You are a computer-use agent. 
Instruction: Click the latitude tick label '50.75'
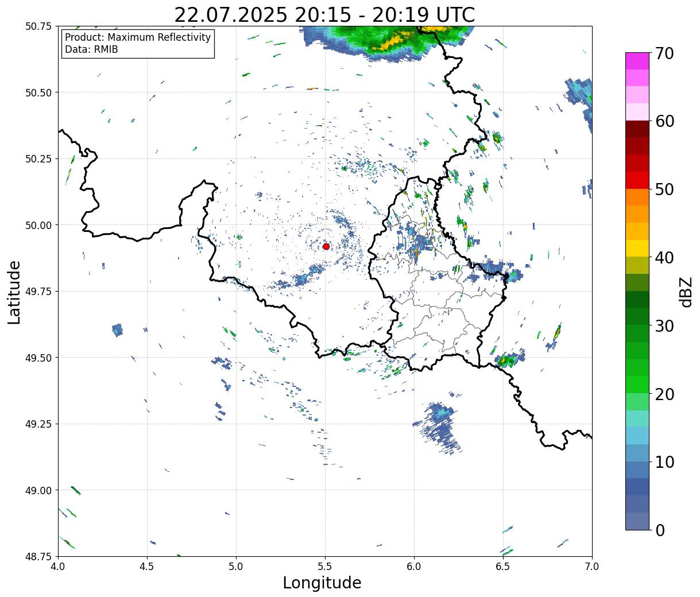(x=38, y=26)
